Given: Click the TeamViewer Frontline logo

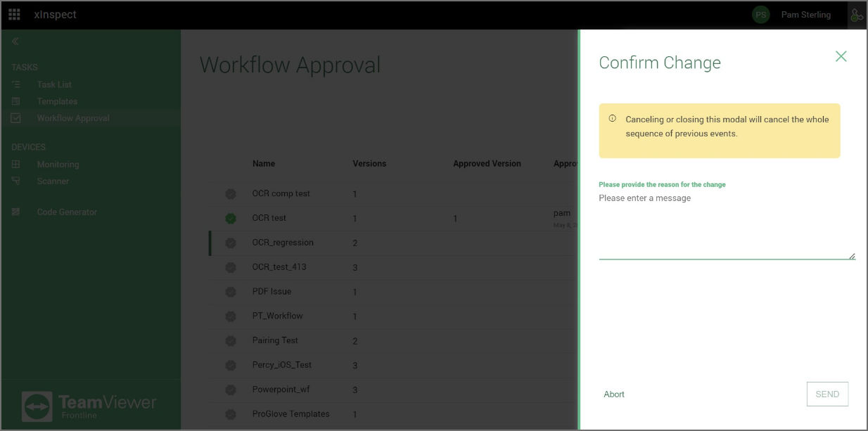Looking at the screenshot, I should tap(89, 406).
